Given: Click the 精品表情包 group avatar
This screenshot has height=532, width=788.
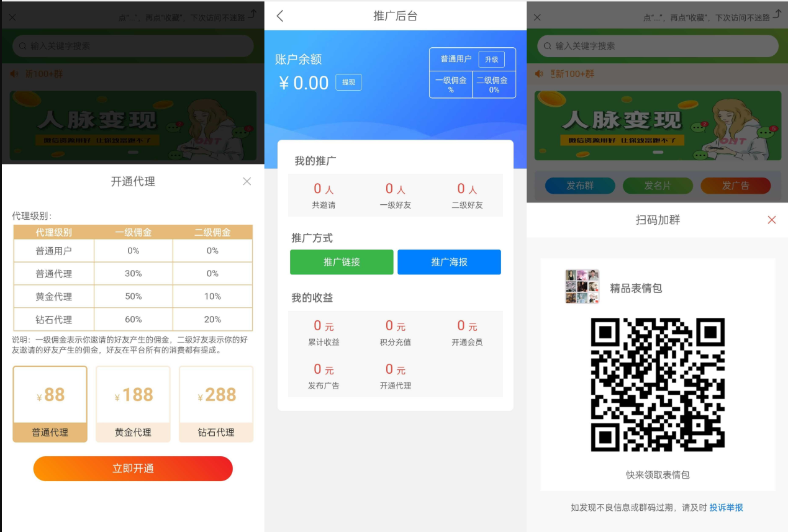Looking at the screenshot, I should (x=582, y=287).
